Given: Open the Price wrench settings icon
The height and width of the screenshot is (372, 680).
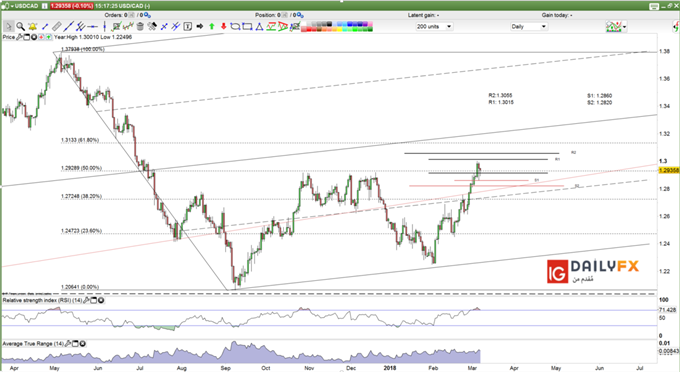Looking at the screenshot, I should pos(19,37).
